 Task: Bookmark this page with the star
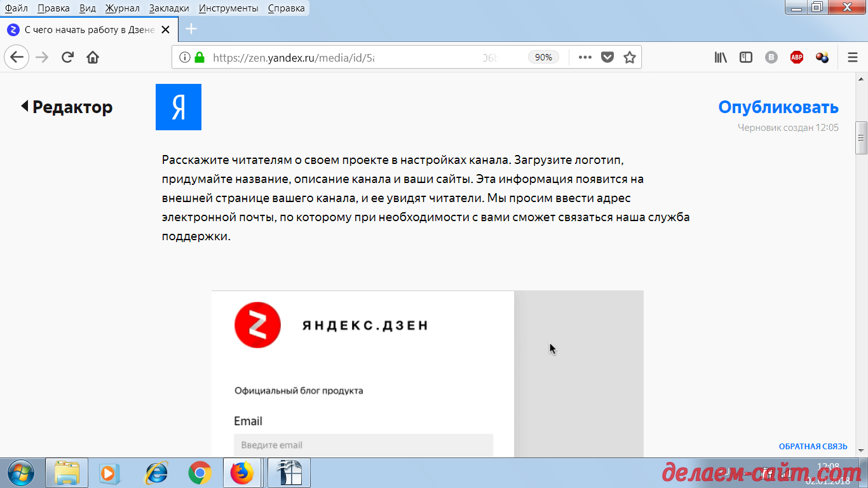click(630, 57)
